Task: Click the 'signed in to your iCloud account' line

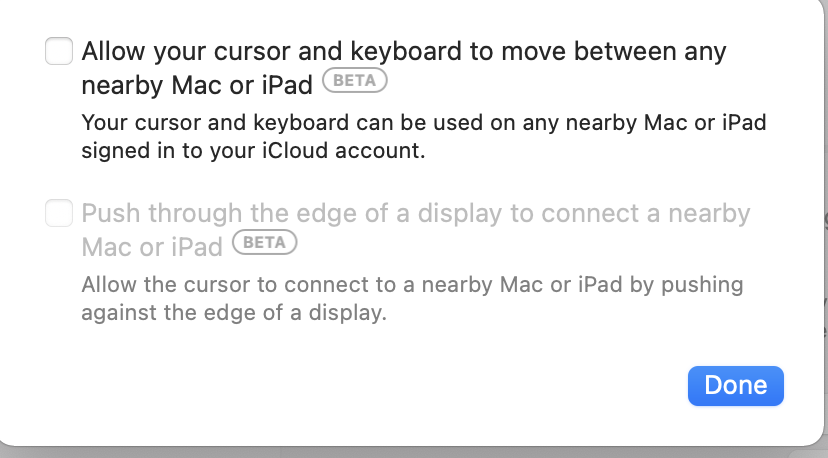Action: [x=253, y=152]
